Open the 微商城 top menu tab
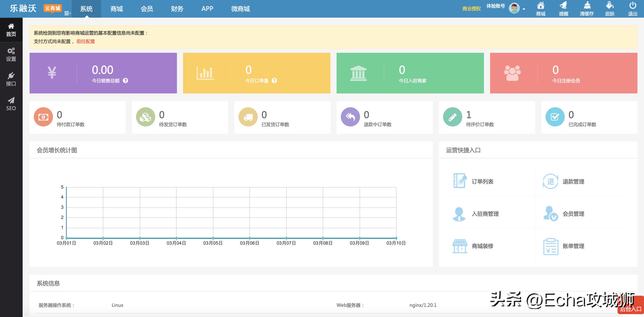This screenshot has height=317, width=644. pos(240,9)
